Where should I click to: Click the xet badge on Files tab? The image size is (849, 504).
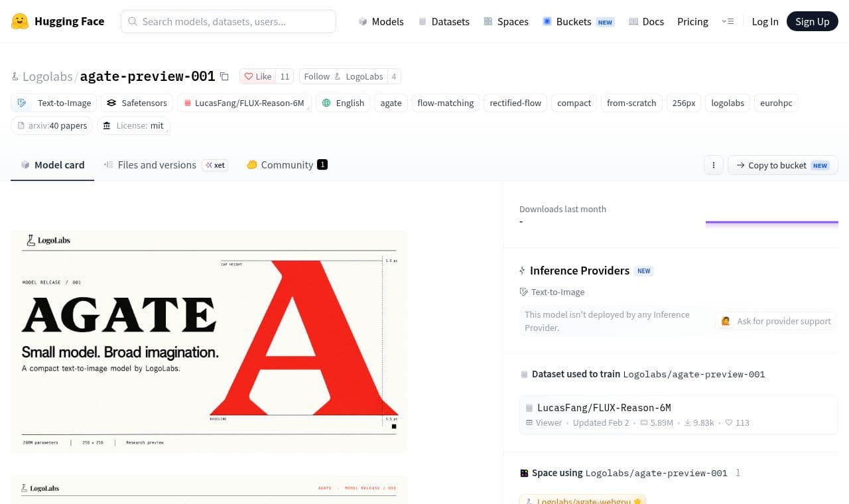216,165
